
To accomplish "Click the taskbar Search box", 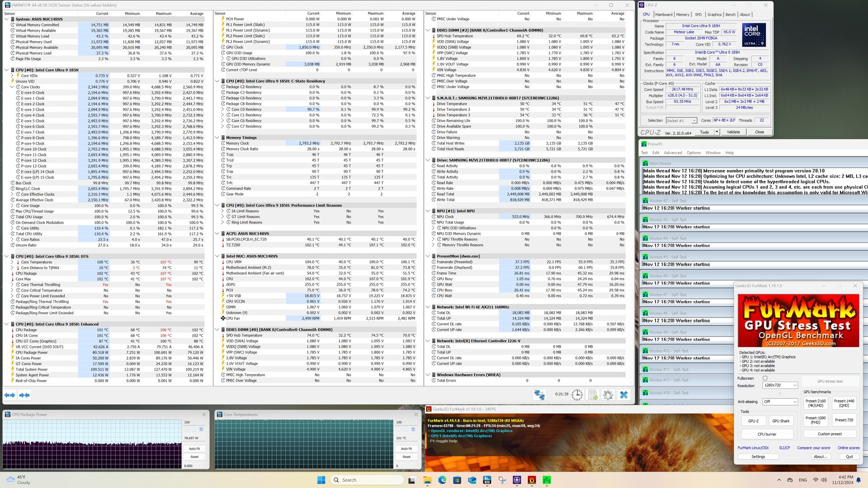I will pos(367,480).
